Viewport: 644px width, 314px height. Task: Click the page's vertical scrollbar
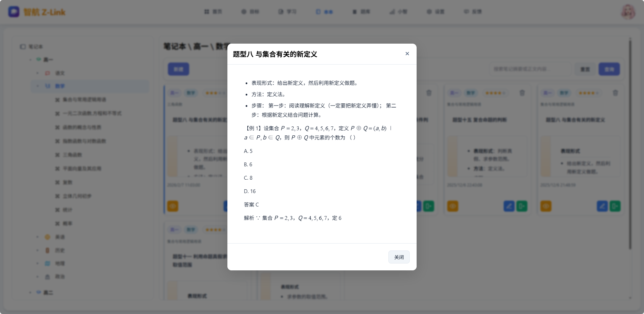pos(630,144)
